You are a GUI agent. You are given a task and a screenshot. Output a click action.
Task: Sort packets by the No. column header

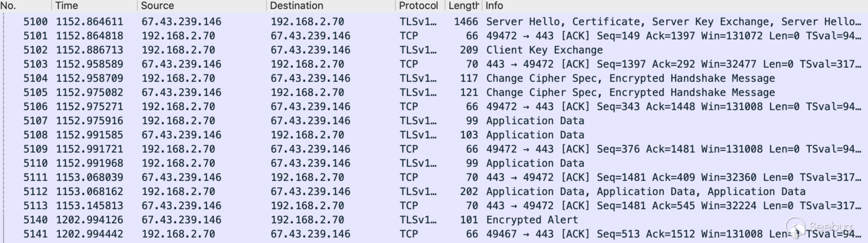coord(9,6)
